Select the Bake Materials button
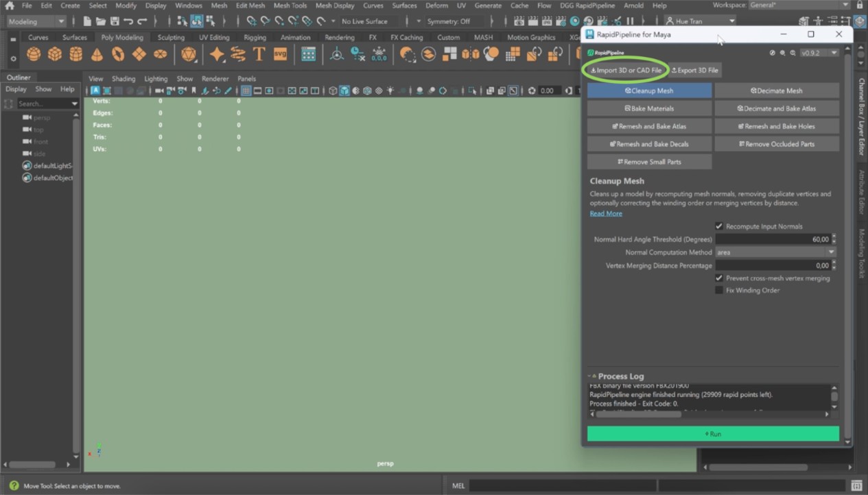The height and width of the screenshot is (495, 868). tap(649, 108)
